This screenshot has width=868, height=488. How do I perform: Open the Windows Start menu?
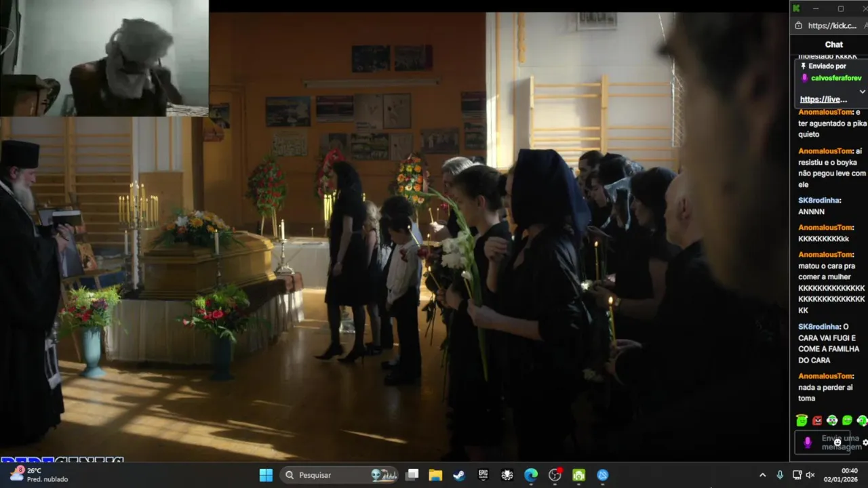click(x=266, y=475)
